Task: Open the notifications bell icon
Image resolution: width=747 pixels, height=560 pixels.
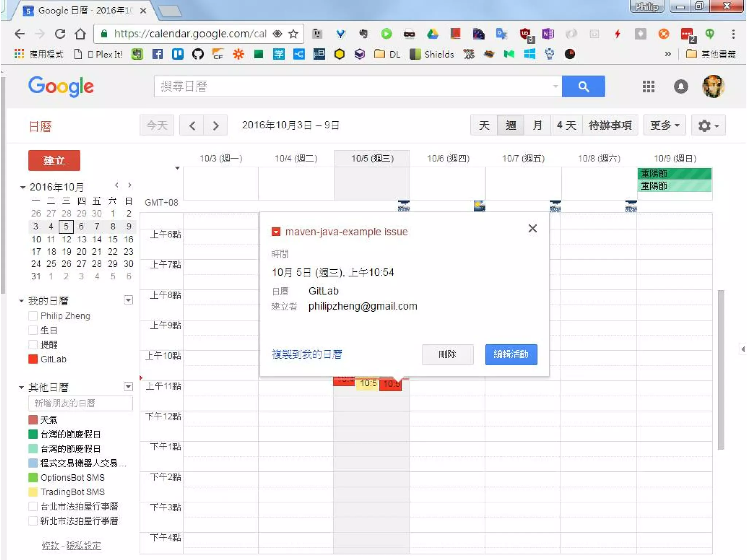Action: [x=680, y=86]
